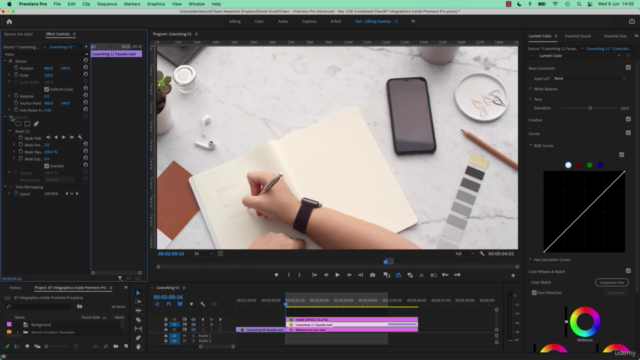Switch to the Color workspace

[x=259, y=21]
